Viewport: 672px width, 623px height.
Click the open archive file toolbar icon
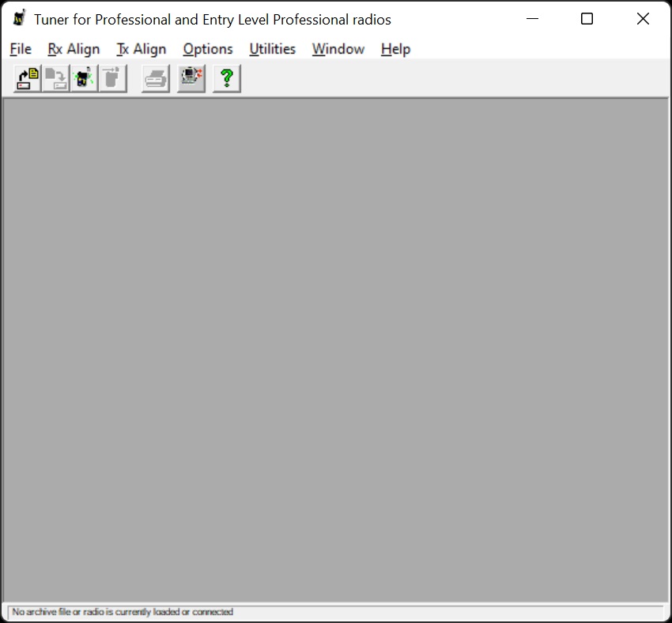[x=28, y=78]
